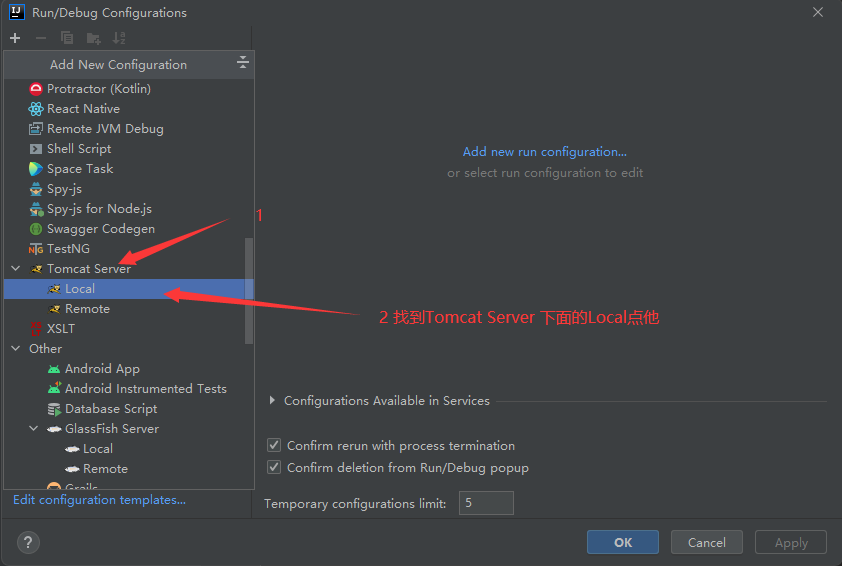Click the collapse icon beside Add New Configuration
The height and width of the screenshot is (566, 842).
pyautogui.click(x=243, y=62)
